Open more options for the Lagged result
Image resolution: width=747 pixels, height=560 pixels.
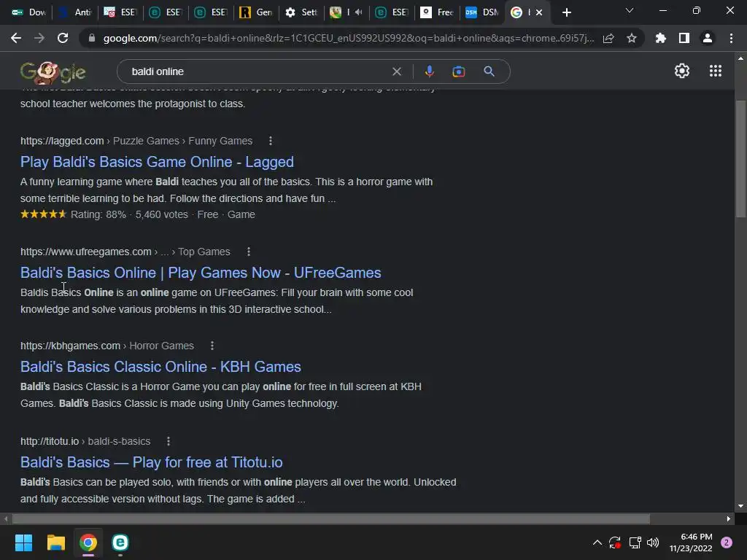tap(271, 141)
